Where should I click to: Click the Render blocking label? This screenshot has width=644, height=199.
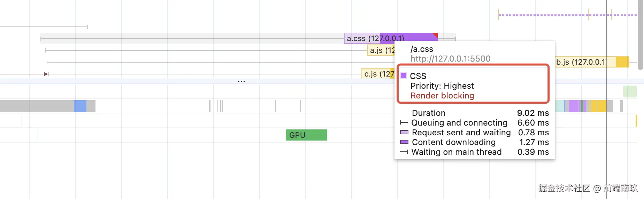pos(442,96)
